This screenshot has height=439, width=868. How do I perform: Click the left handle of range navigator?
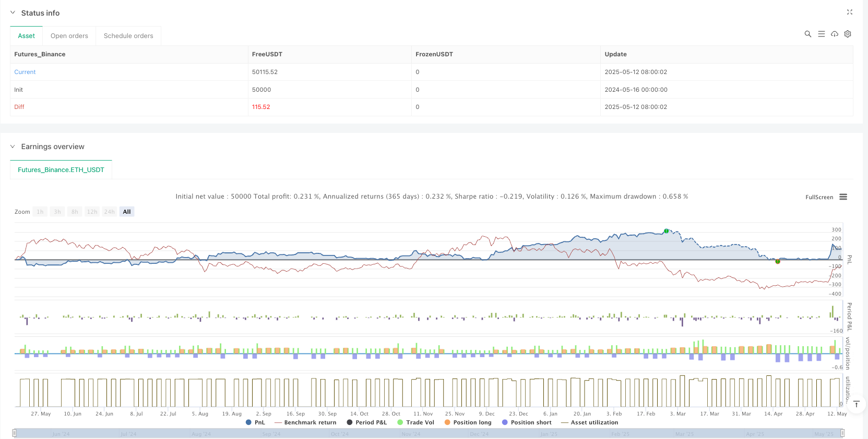click(15, 433)
